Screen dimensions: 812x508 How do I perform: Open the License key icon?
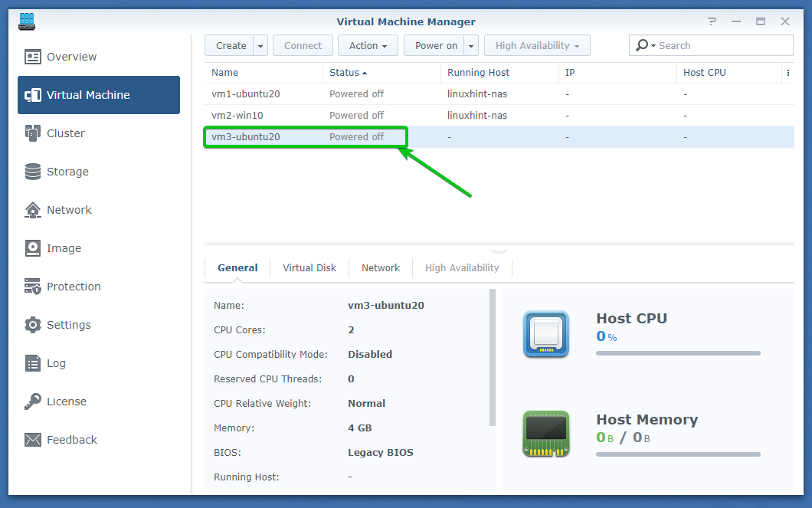pyautogui.click(x=33, y=401)
